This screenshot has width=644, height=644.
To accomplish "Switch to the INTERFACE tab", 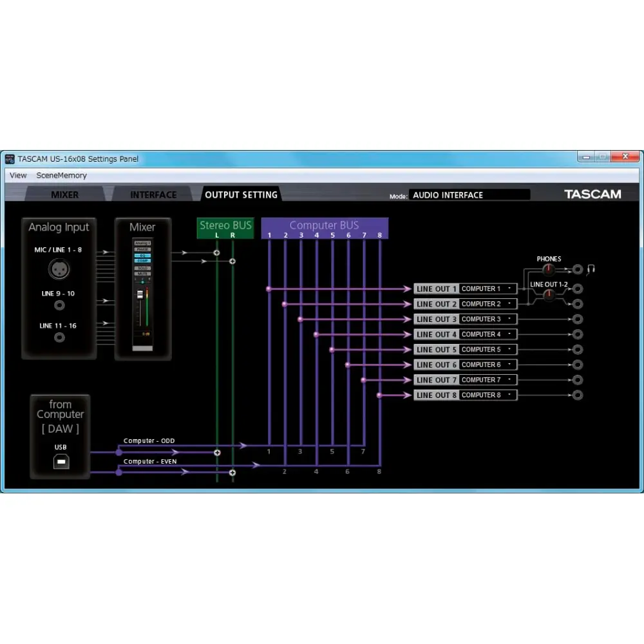I will pyautogui.click(x=153, y=194).
